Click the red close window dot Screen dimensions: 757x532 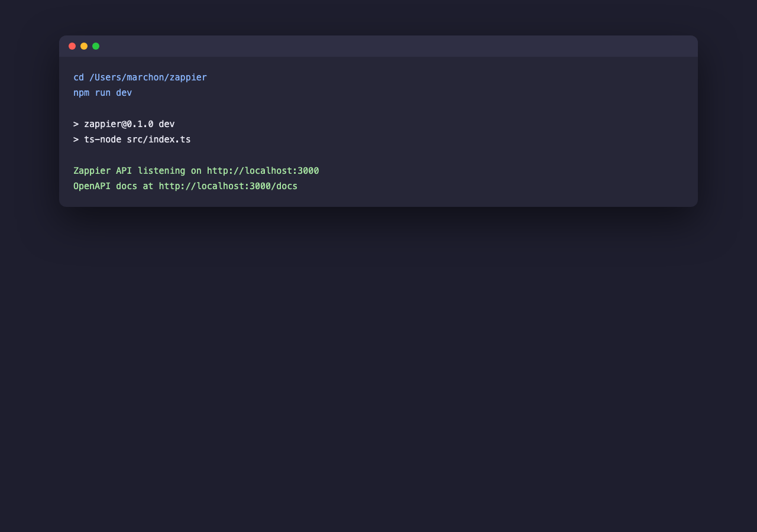(72, 46)
